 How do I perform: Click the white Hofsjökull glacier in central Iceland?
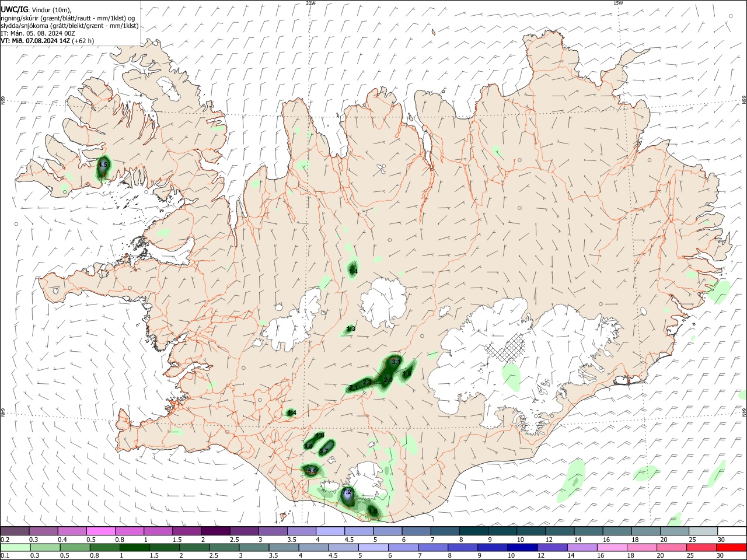tap(383, 303)
